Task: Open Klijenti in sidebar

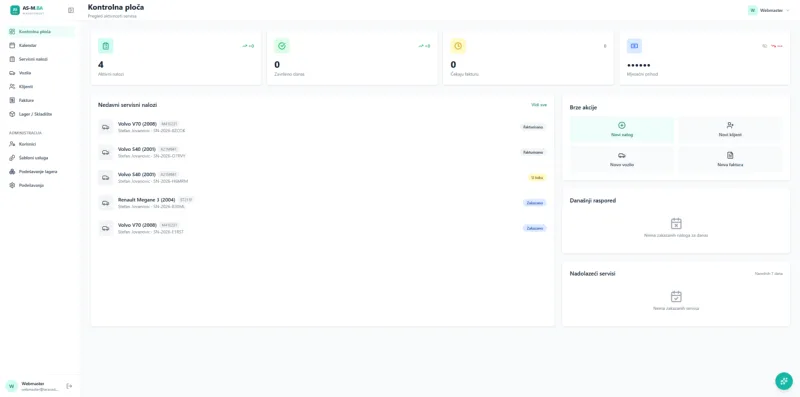Action: [41, 87]
